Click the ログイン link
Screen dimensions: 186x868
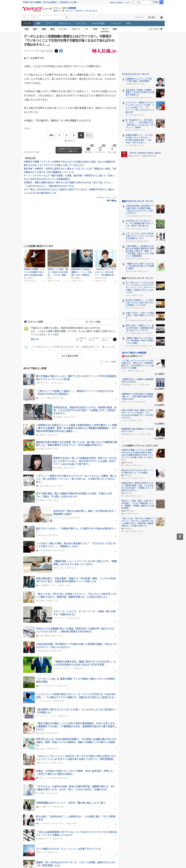point(57,11)
